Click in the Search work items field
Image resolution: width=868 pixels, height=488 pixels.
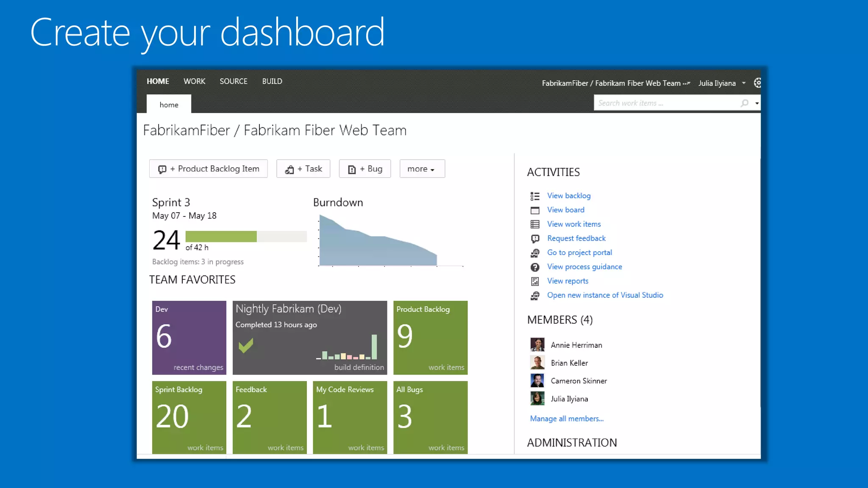pyautogui.click(x=665, y=103)
